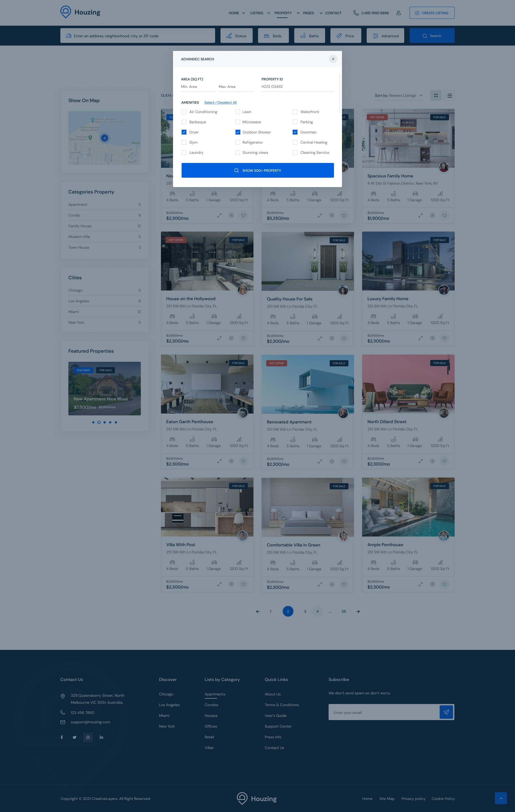Click expand icon on Luxury Family Home card
This screenshot has height=812, width=515.
[421, 338]
